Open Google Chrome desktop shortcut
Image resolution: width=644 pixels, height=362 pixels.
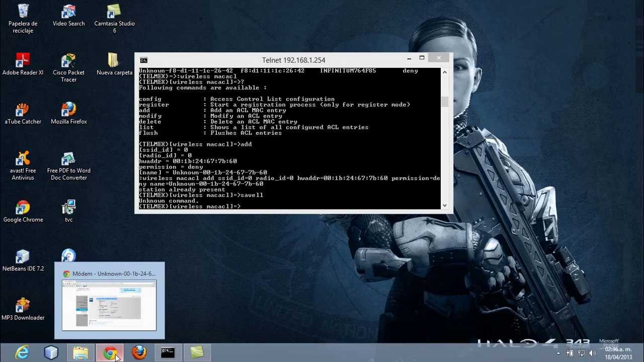(23, 211)
